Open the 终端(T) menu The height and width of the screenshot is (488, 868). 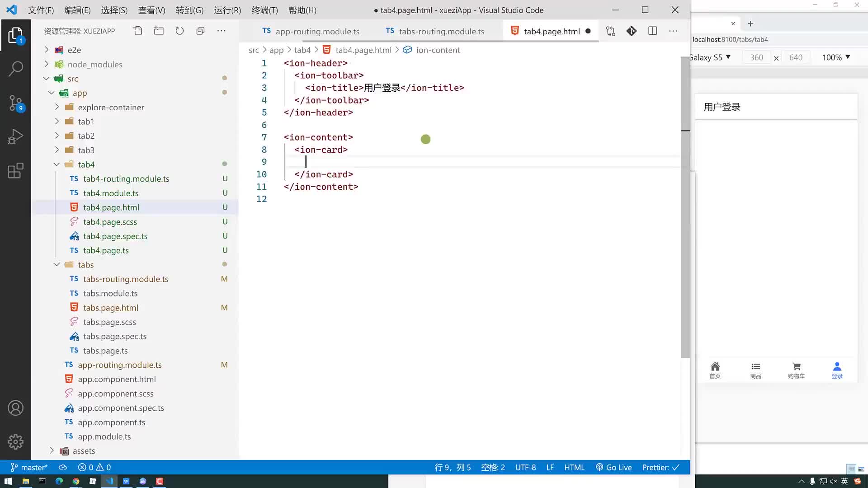264,10
